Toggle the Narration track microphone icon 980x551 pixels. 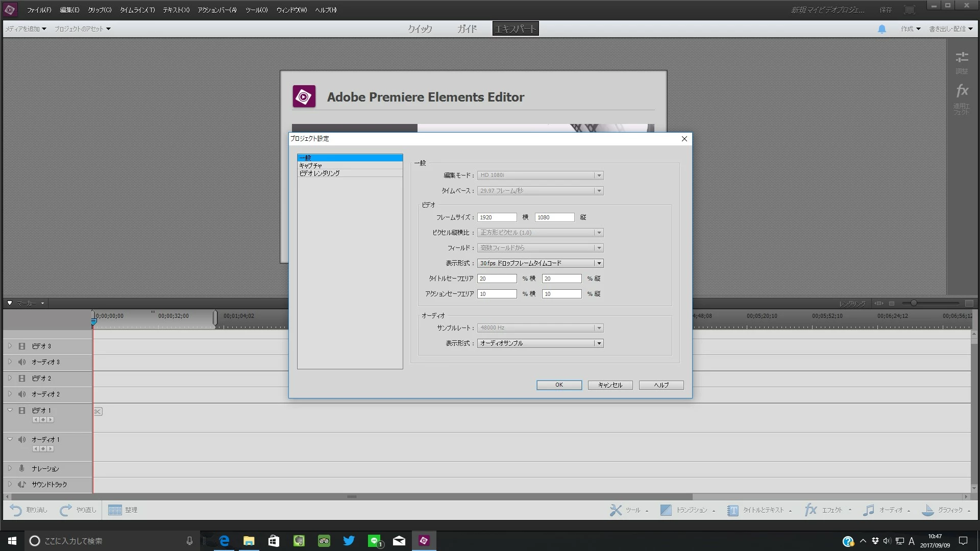(22, 468)
